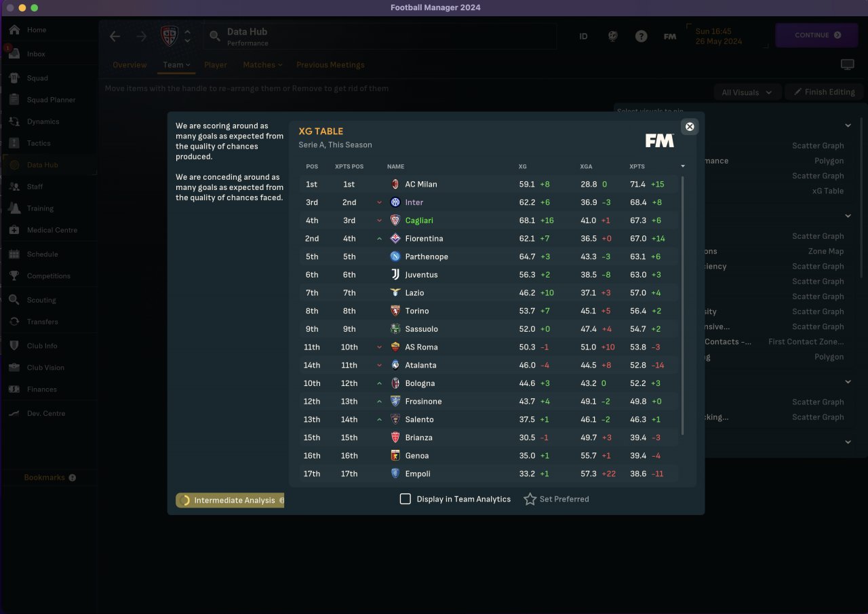Image resolution: width=868 pixels, height=614 pixels.
Task: Go to Squad shirt icon
Action: [14, 78]
